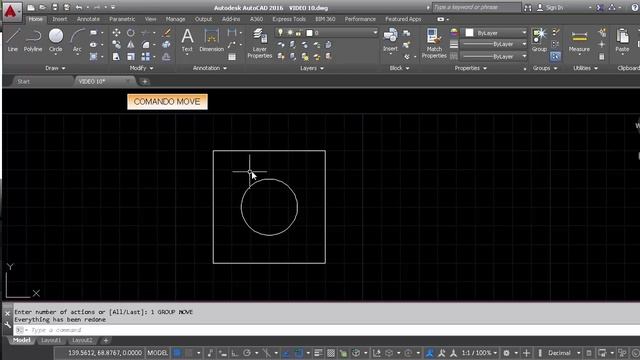Expand the Modify panel

click(141, 68)
